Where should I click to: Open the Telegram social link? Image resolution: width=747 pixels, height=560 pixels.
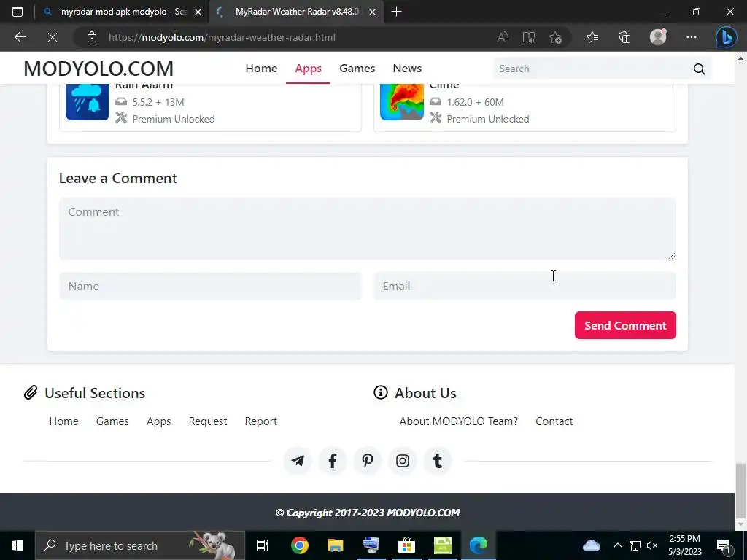click(298, 461)
